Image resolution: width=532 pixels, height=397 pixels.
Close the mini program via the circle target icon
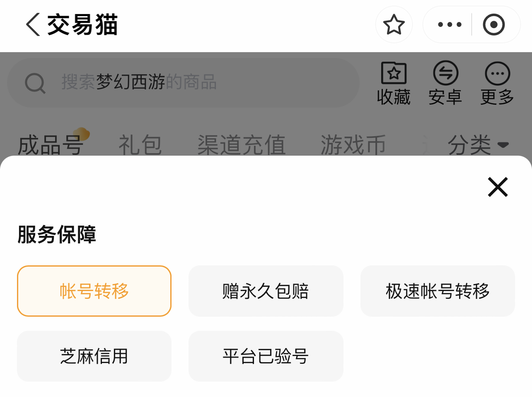(493, 24)
